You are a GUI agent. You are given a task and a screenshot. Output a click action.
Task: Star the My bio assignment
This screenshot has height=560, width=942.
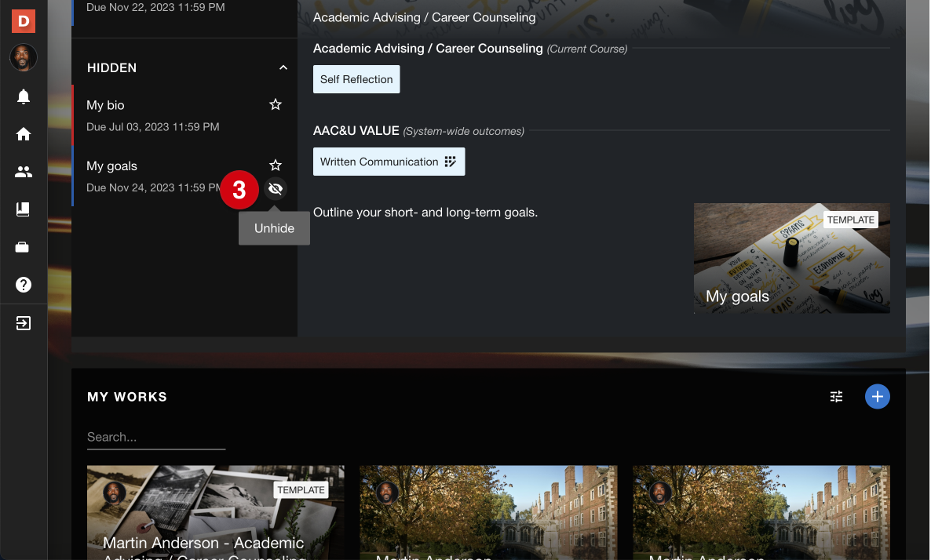(275, 104)
